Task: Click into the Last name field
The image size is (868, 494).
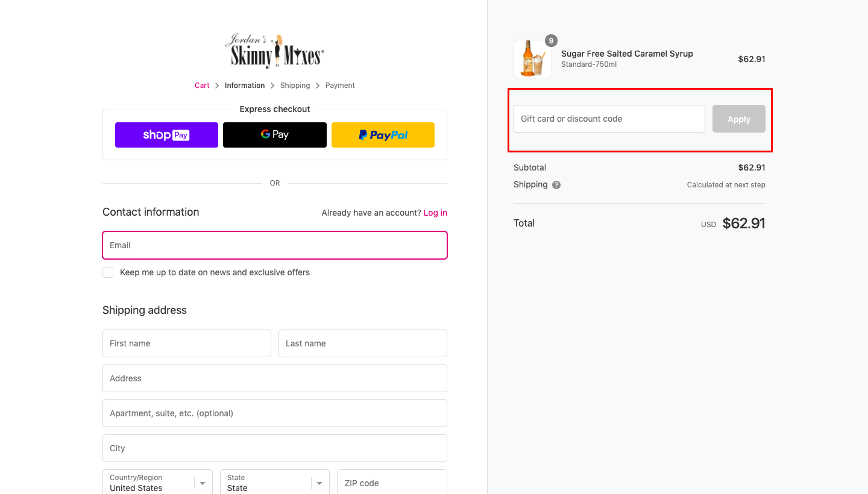Action: tap(363, 343)
